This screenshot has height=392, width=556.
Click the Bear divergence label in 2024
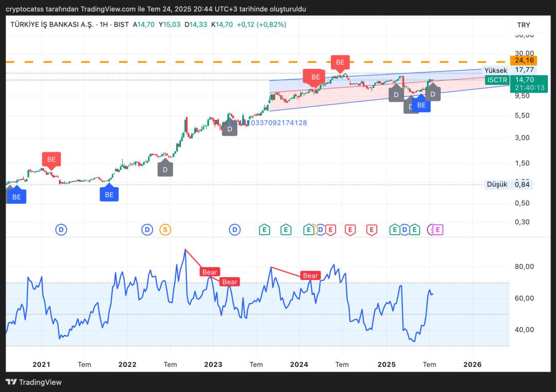tap(310, 275)
